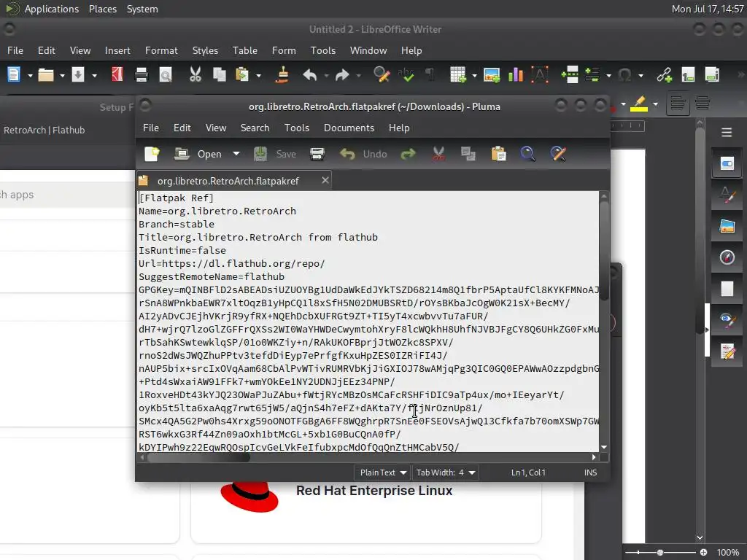Close the org.libretro.RetroArch.flatpakref tab
This screenshot has width=747, height=560.
pos(325,180)
